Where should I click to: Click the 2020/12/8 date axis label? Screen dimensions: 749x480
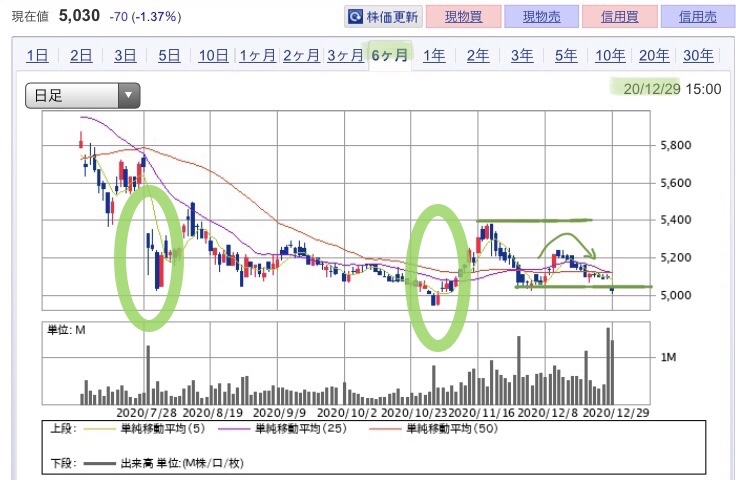tap(547, 413)
